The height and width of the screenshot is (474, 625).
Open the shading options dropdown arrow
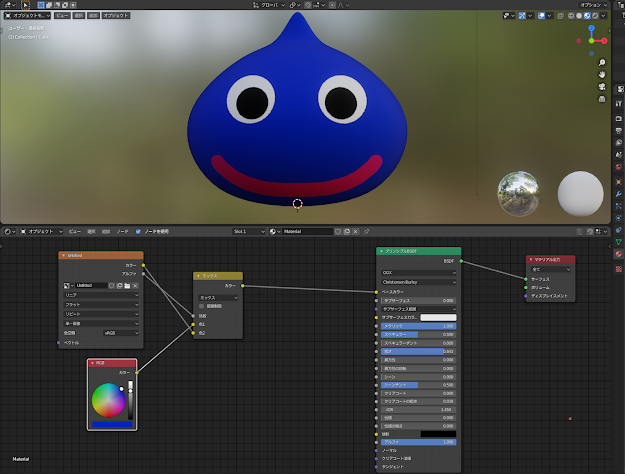(603, 16)
